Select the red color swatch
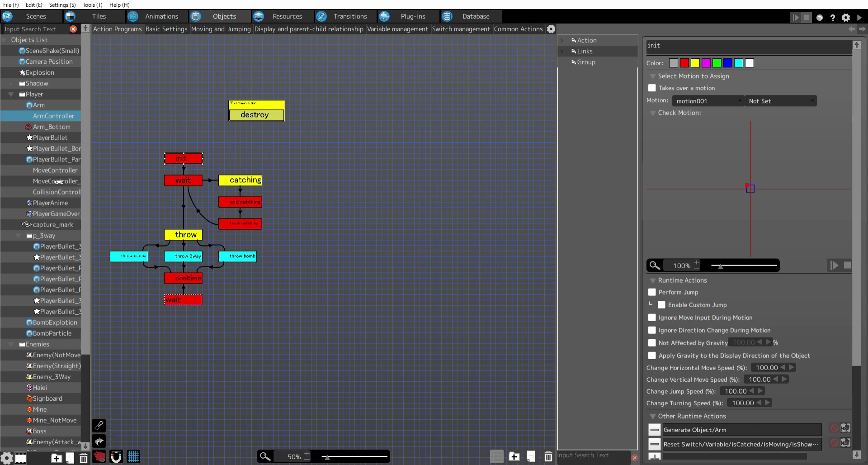This screenshot has width=868, height=465. click(684, 63)
